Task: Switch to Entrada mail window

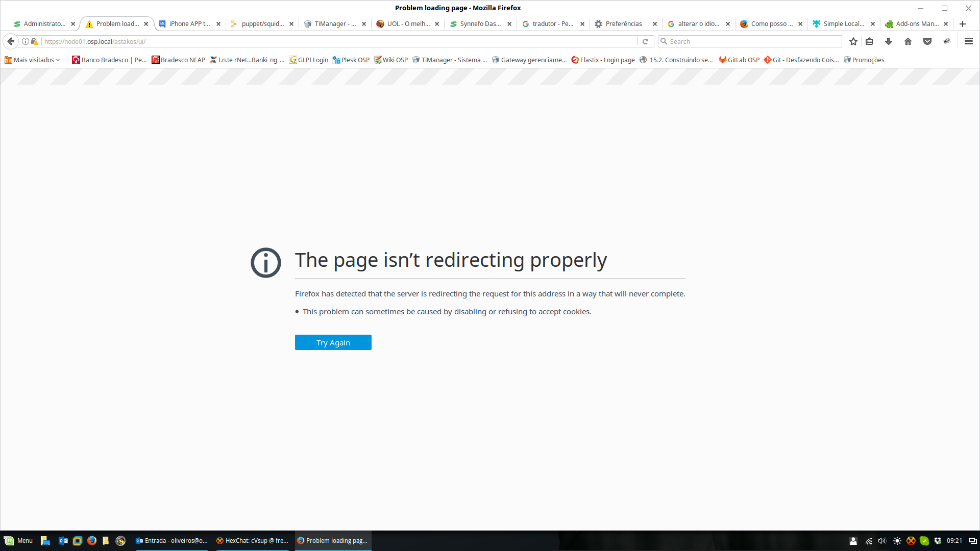Action: click(171, 541)
